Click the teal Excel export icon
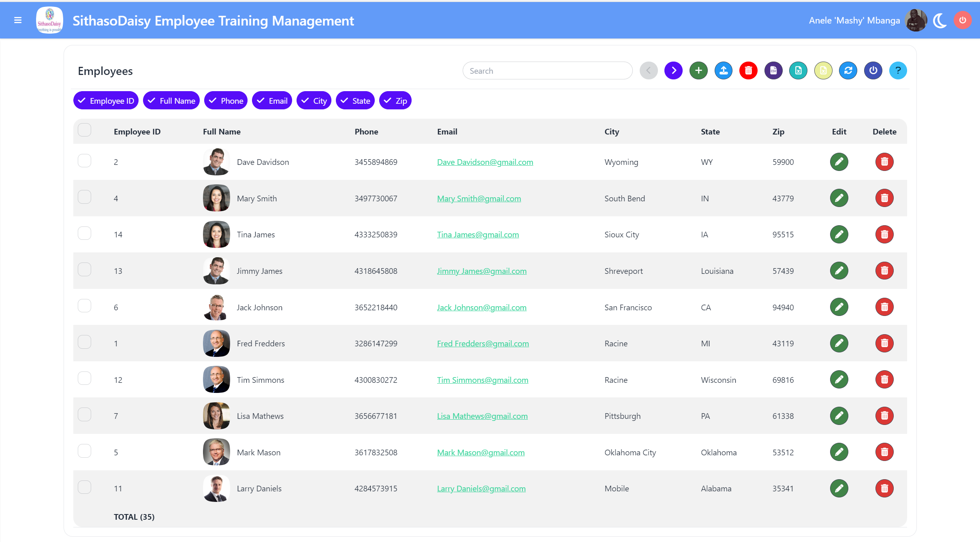Image resolution: width=980 pixels, height=542 pixels. coord(798,70)
